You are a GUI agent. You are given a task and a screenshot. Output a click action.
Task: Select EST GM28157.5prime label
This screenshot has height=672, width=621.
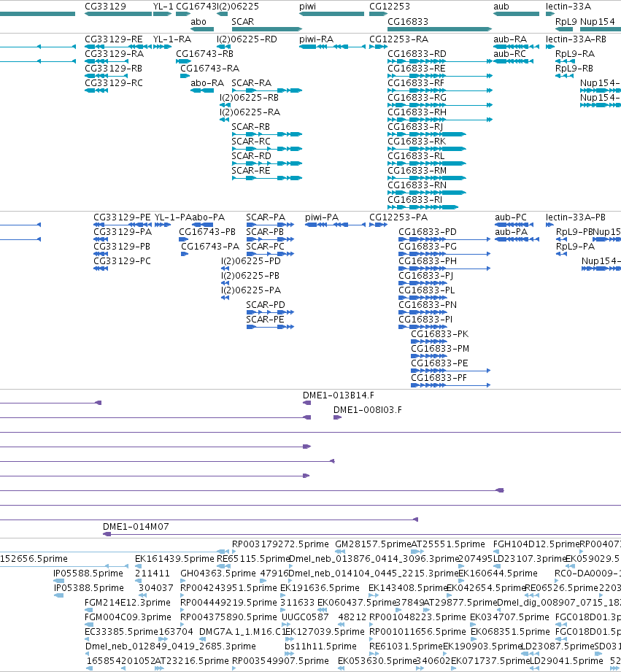click(373, 544)
